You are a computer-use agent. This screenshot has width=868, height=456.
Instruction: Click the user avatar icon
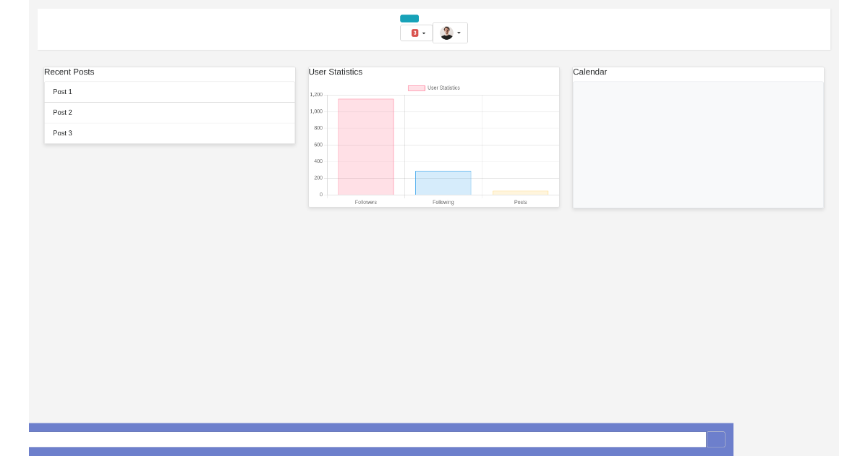click(446, 32)
